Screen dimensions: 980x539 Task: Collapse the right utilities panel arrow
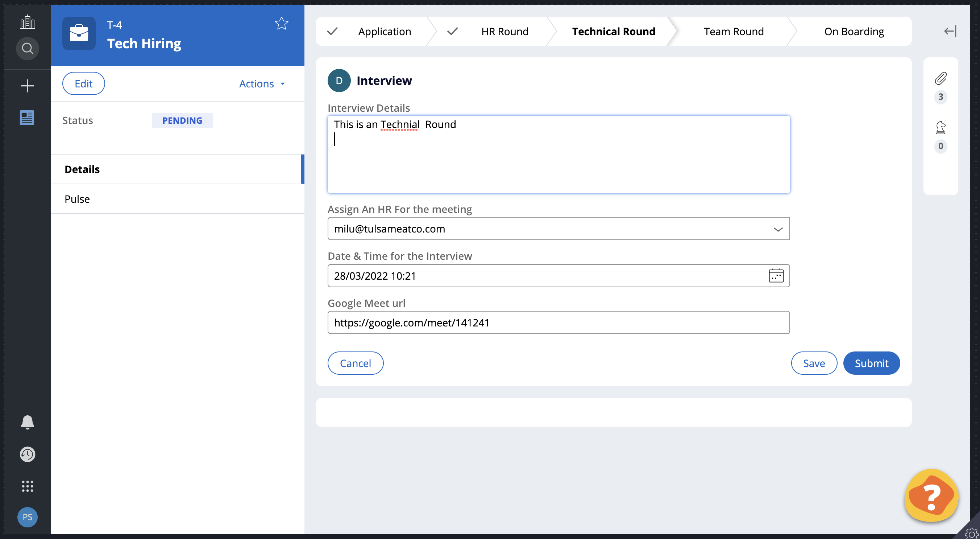coord(950,31)
